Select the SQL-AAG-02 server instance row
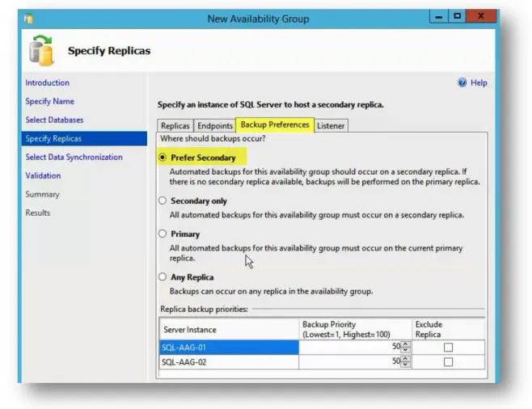532x409 pixels. 229,362
